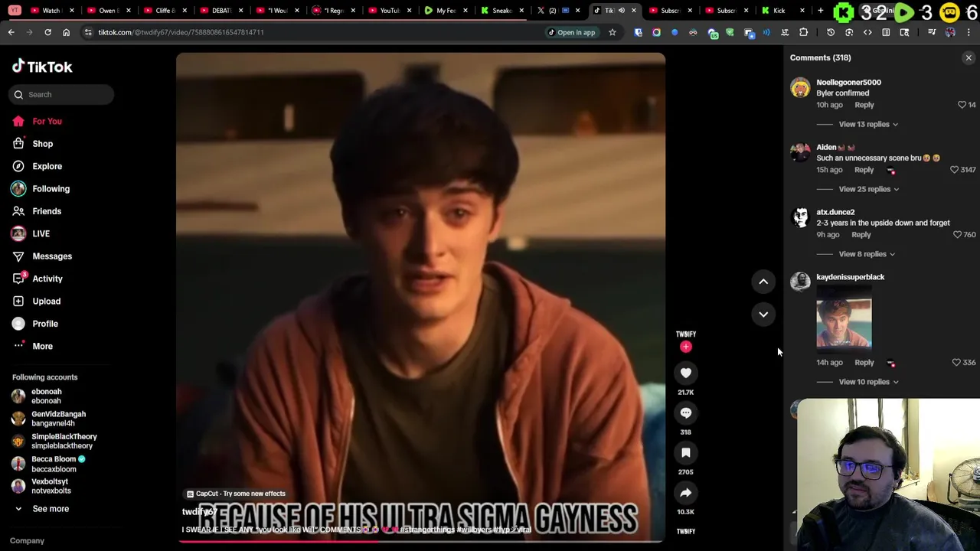The image size is (980, 551).
Task: Click CapCut Try some new effects
Action: [236, 494]
